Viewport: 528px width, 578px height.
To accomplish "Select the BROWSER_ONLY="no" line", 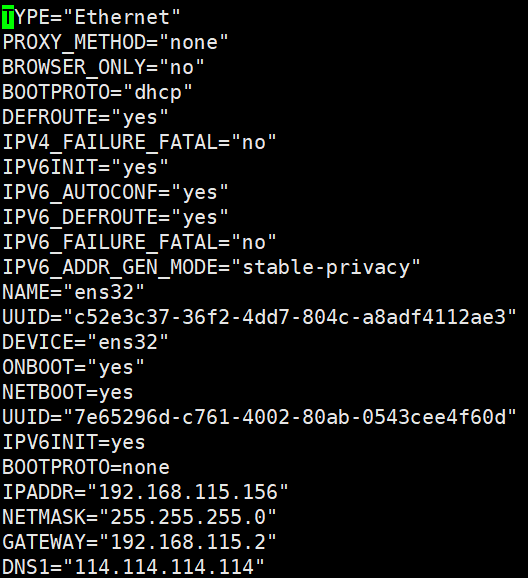I will tap(103, 67).
